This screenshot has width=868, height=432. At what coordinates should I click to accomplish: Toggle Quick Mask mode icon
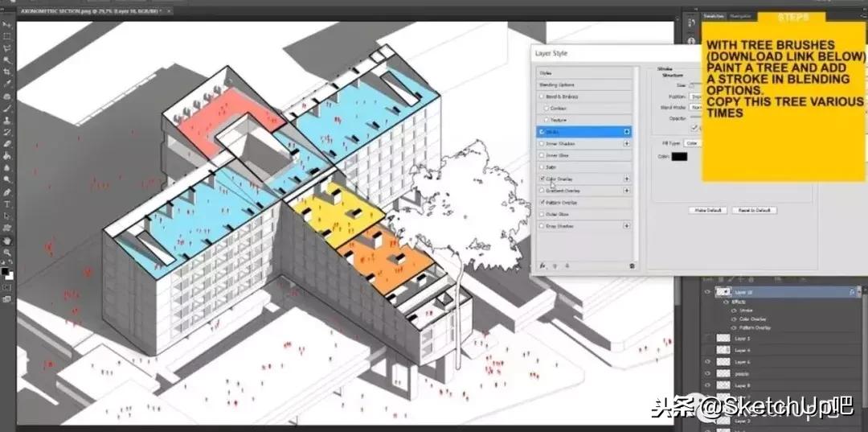7,288
